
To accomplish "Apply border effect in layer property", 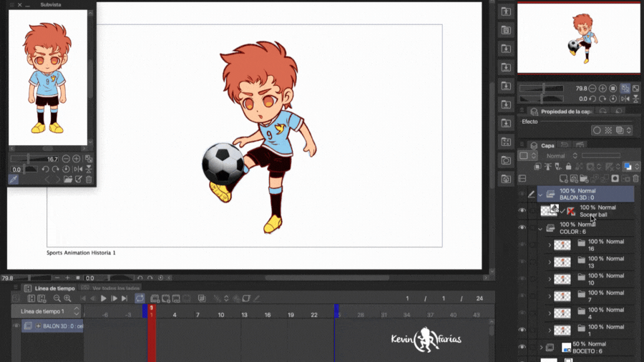I will click(x=597, y=130).
